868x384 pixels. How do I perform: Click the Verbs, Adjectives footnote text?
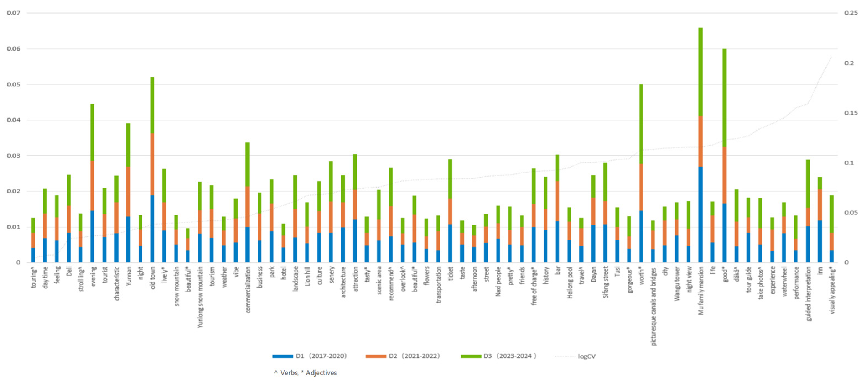click(305, 373)
